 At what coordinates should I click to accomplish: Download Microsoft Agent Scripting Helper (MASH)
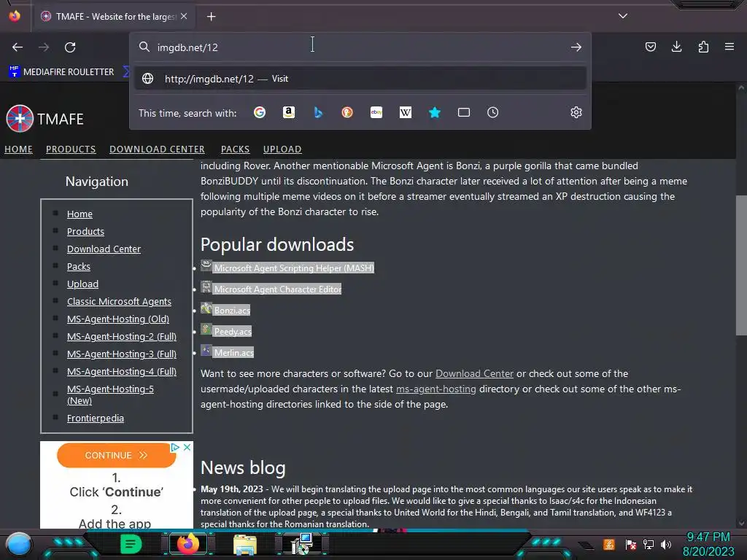(x=294, y=268)
